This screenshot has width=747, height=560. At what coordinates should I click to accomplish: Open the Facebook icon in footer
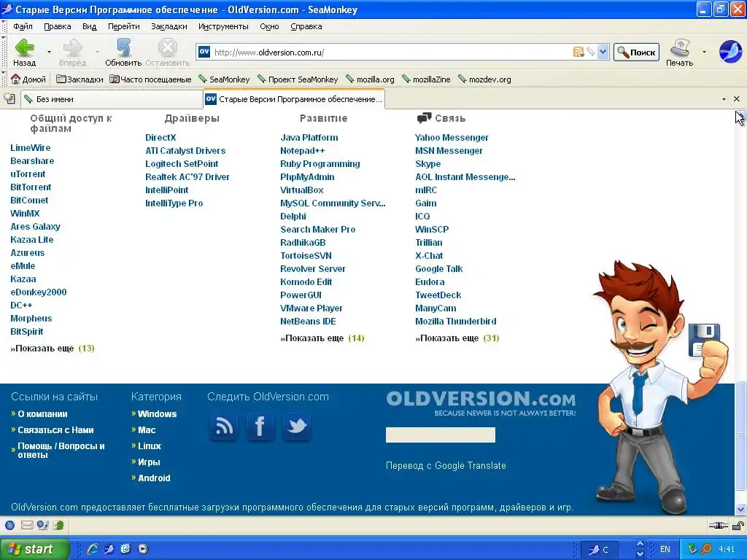[x=260, y=426]
